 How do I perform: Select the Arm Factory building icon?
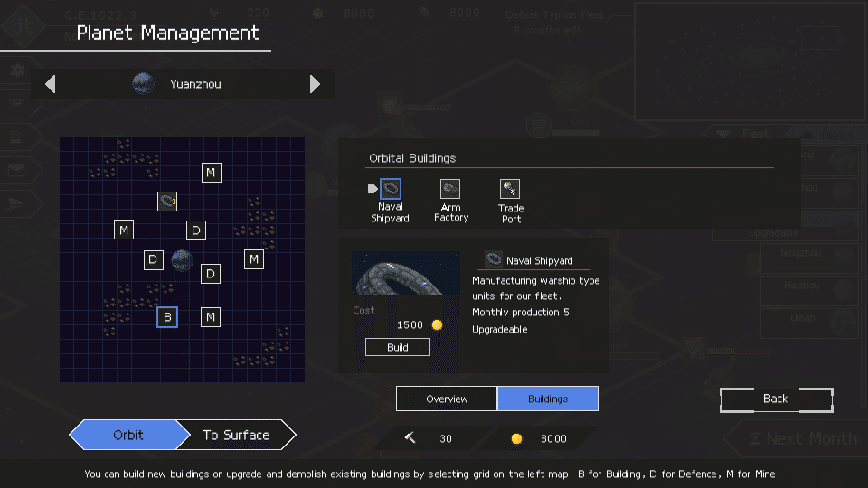coord(450,189)
